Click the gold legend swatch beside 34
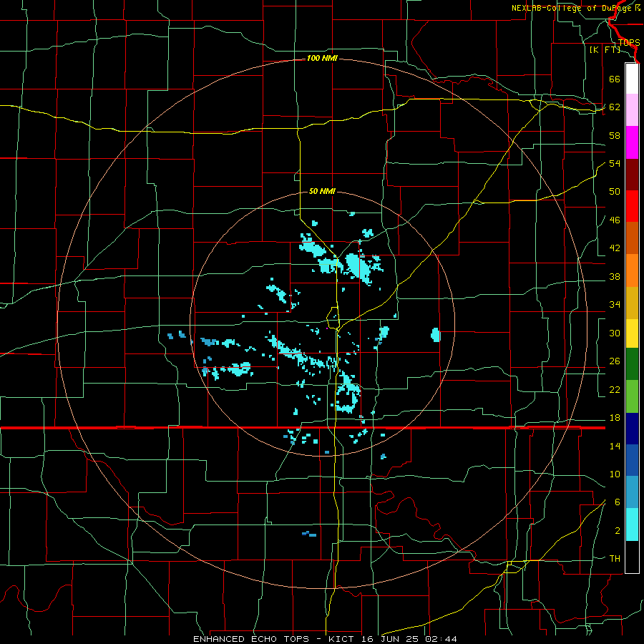 [632, 303]
